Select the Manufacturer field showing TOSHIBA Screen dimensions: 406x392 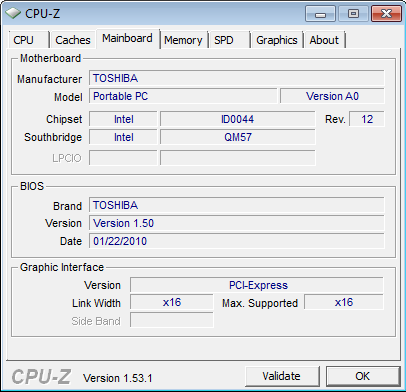pos(237,78)
